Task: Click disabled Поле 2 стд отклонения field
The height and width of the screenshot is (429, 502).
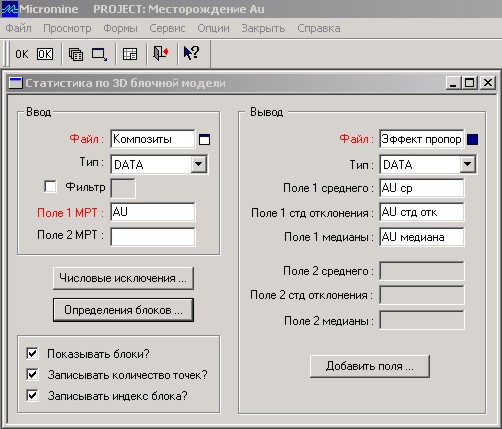Action: (x=422, y=295)
